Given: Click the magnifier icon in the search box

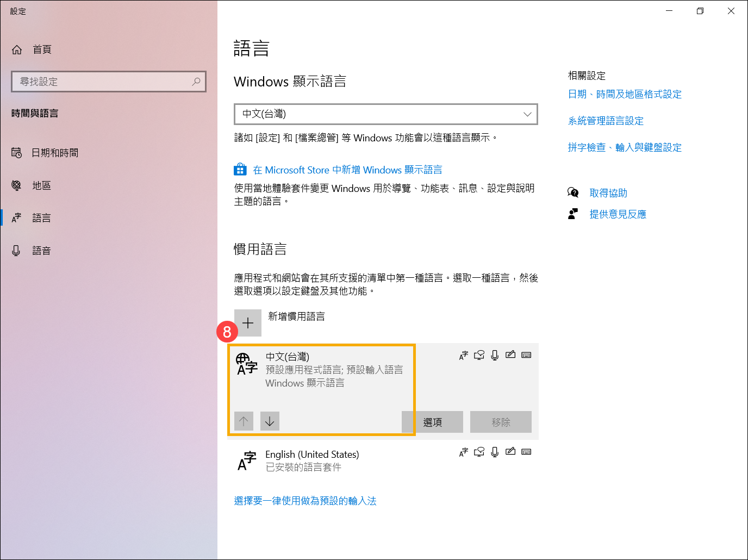Looking at the screenshot, I should [x=196, y=82].
